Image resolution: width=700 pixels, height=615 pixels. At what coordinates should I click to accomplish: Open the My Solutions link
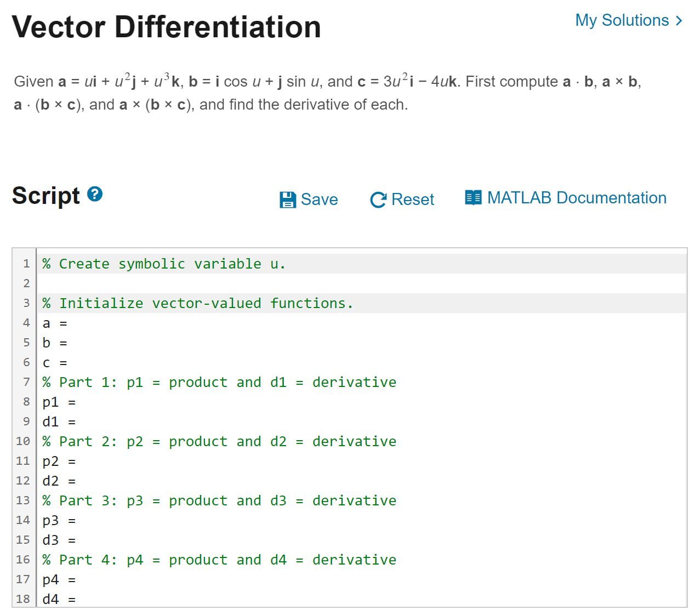(622, 20)
